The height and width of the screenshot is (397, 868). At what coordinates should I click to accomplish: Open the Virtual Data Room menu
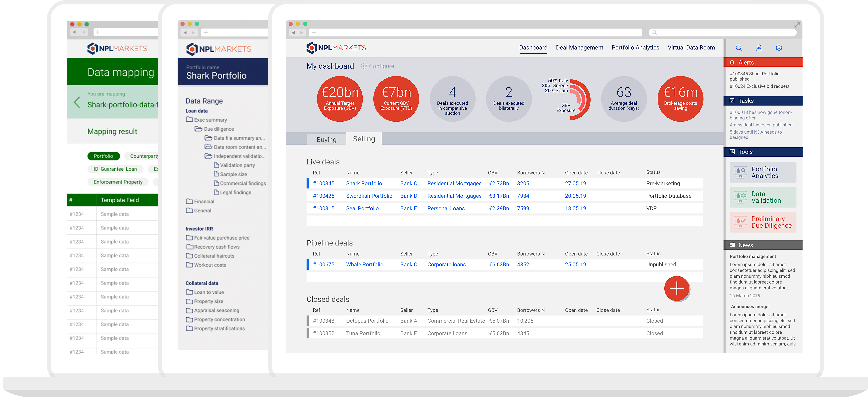(691, 48)
